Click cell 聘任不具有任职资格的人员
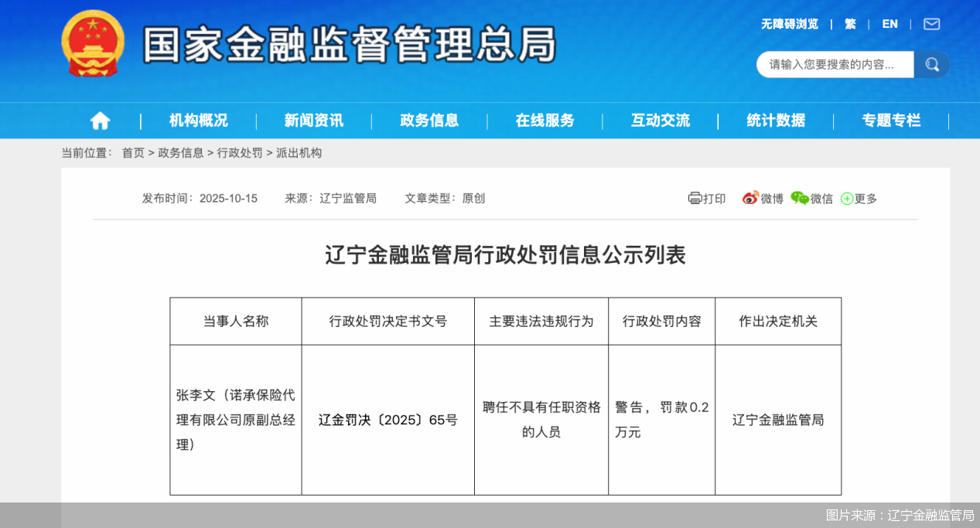980x528 pixels. (541, 420)
